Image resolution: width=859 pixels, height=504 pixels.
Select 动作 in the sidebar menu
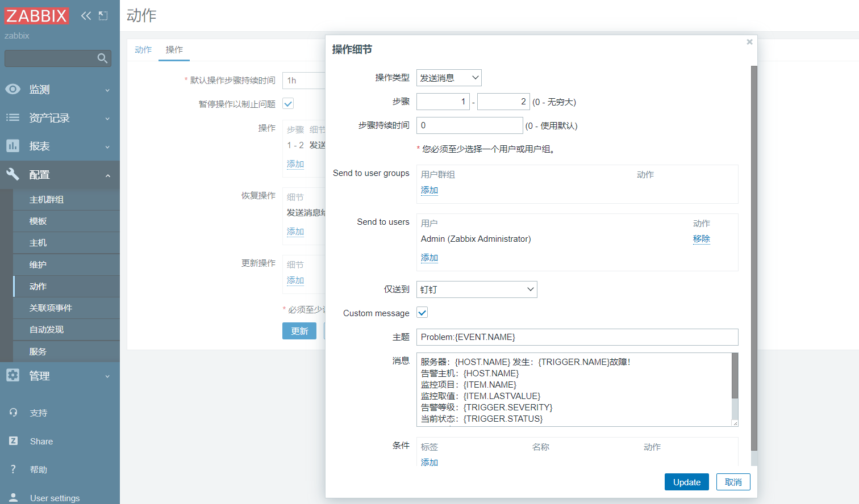[66, 287]
